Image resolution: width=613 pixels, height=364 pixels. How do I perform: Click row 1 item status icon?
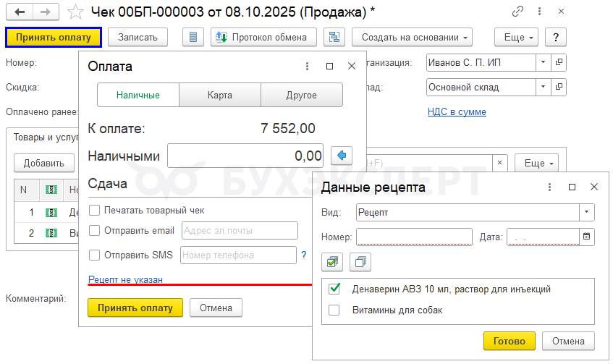pos(51,213)
